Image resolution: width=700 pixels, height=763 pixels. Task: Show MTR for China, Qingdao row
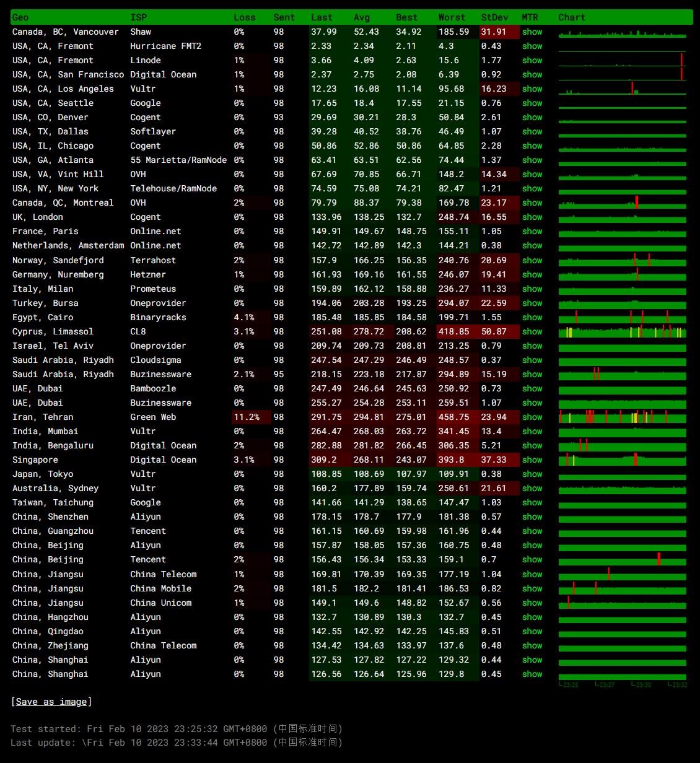(532, 631)
